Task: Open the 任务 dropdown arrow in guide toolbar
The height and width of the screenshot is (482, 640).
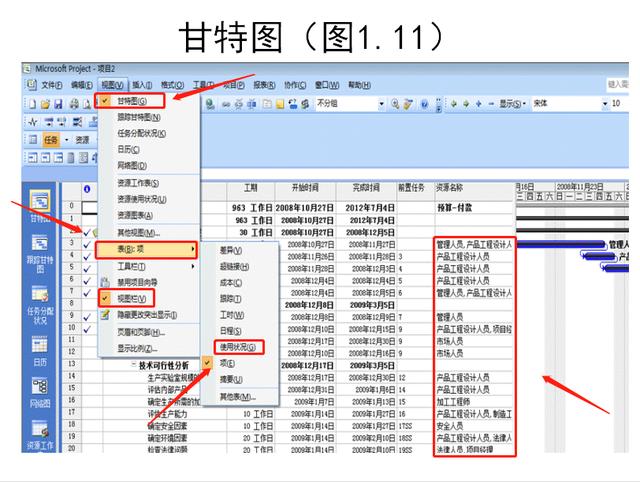Action: (x=66, y=140)
